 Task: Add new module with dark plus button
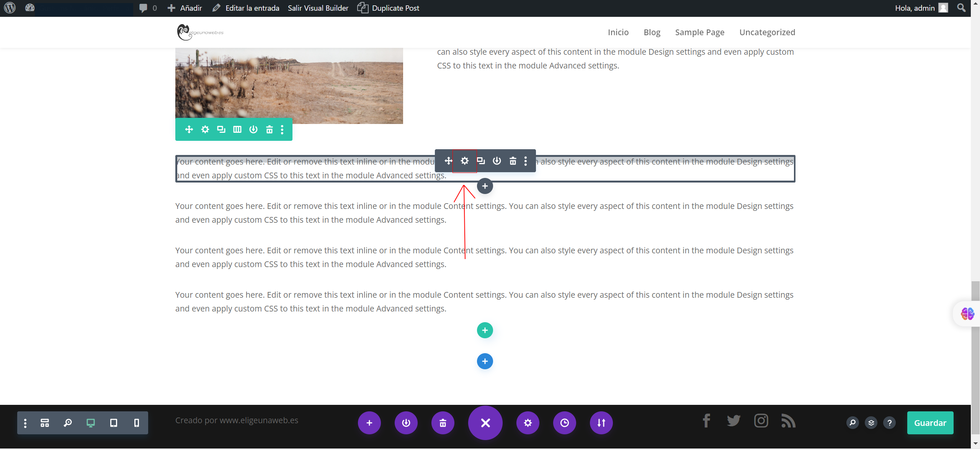point(485,186)
